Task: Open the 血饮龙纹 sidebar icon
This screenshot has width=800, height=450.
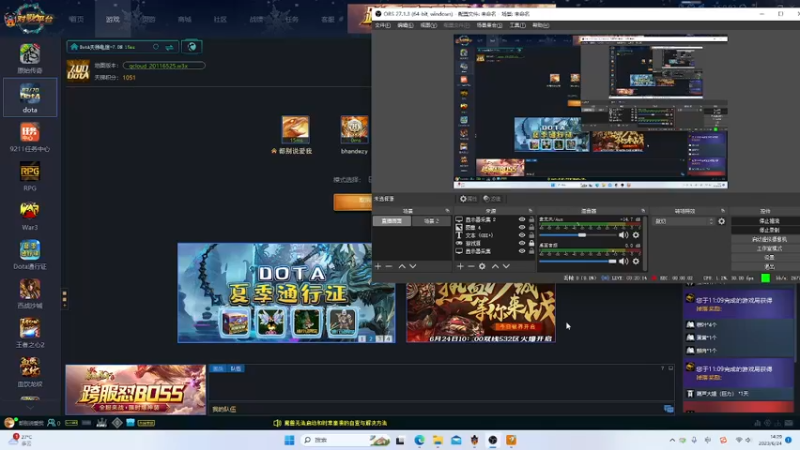Action: click(x=30, y=372)
